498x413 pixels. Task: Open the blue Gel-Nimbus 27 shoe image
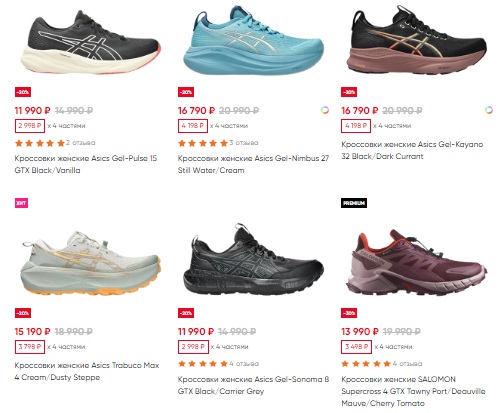coord(253,43)
